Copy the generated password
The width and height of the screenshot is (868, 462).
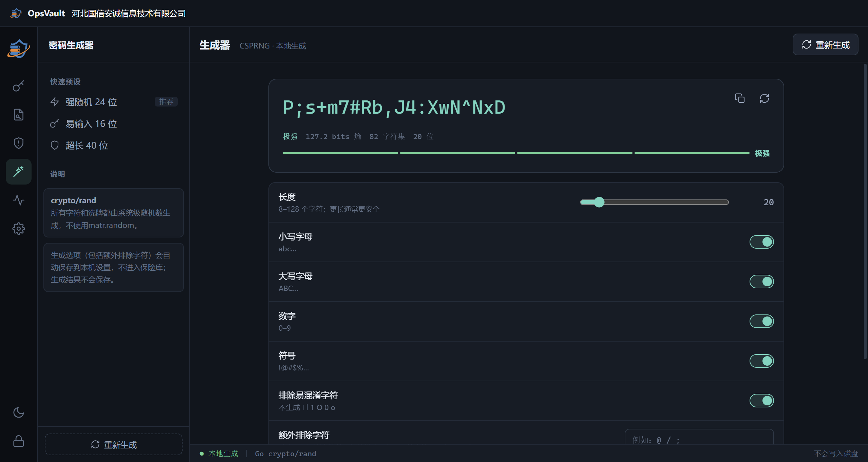coord(740,98)
